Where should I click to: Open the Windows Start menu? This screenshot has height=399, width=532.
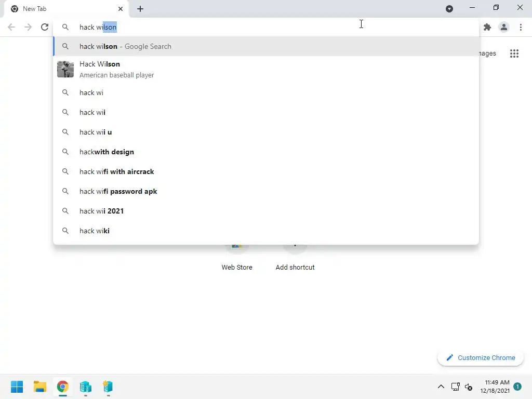click(17, 387)
